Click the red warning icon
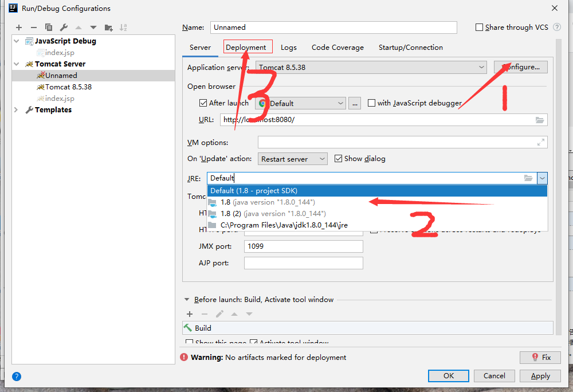 click(x=184, y=357)
